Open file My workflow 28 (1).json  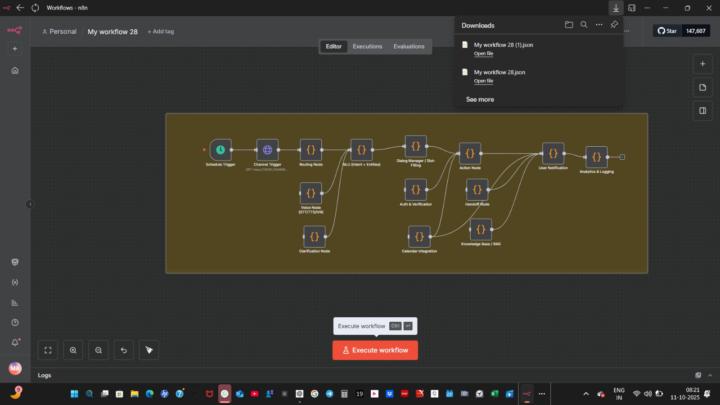click(483, 54)
